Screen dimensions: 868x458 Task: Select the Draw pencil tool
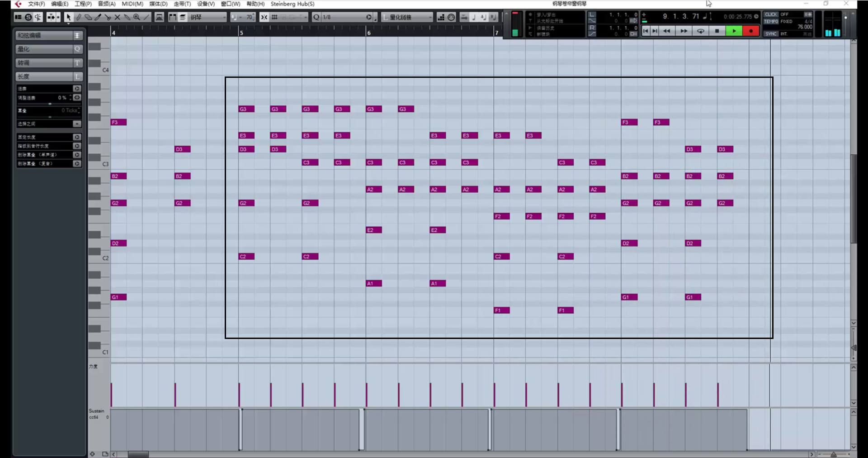click(79, 17)
